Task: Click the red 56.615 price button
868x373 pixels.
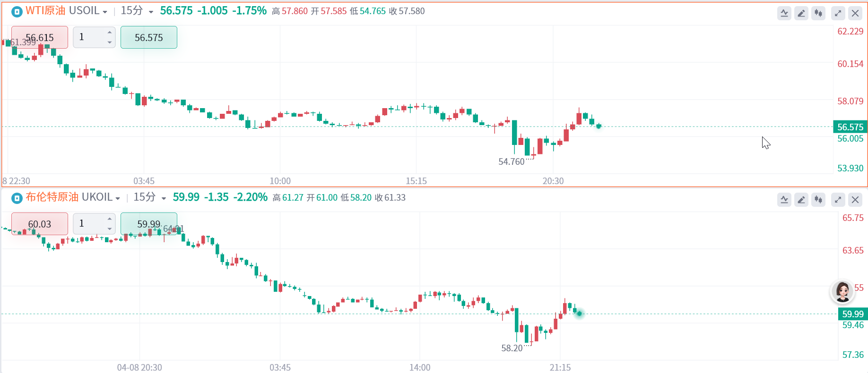Action: click(40, 37)
